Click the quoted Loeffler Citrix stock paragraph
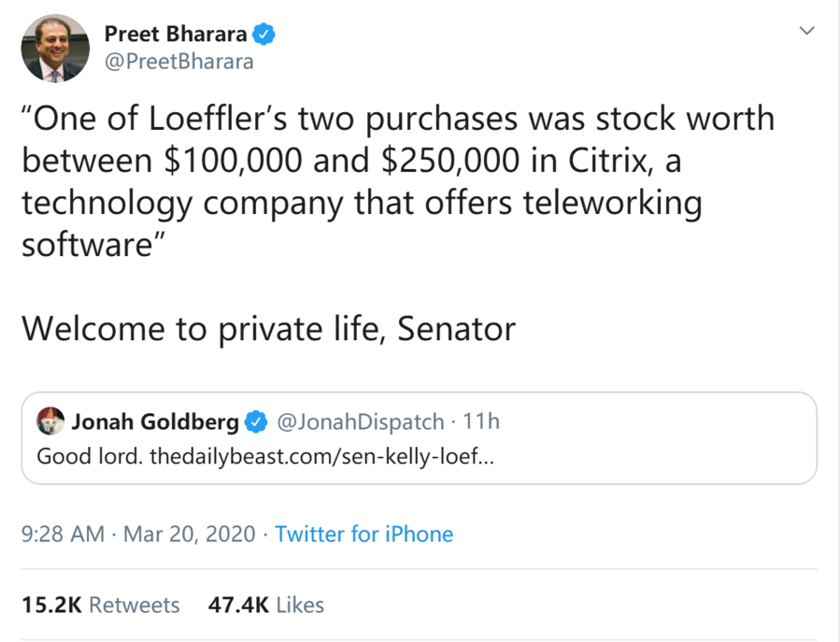 coord(397,180)
